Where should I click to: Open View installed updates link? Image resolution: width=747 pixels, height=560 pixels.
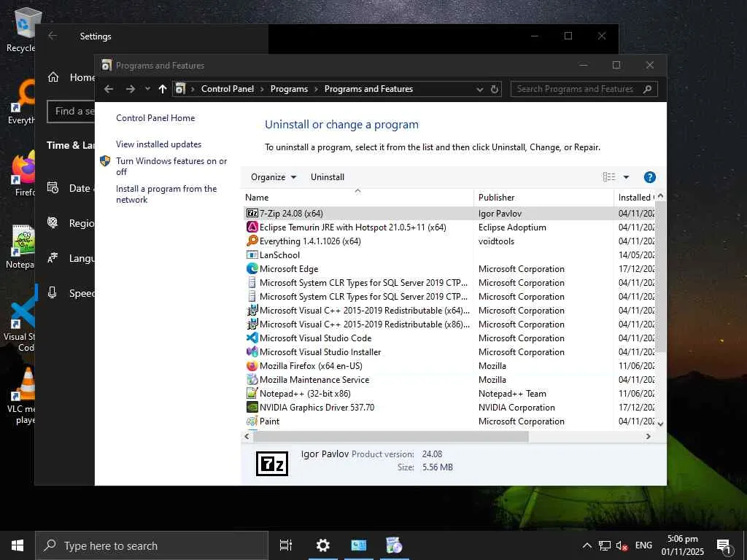pyautogui.click(x=158, y=144)
